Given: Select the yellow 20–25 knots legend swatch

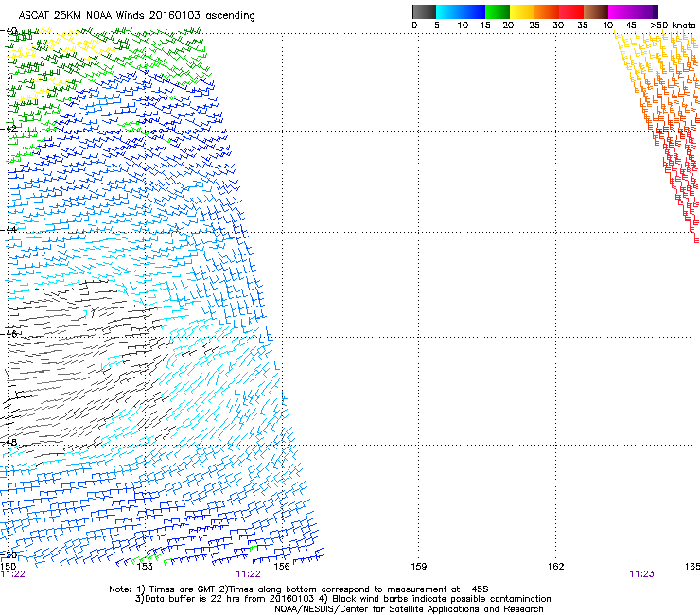Looking at the screenshot, I should [522, 11].
